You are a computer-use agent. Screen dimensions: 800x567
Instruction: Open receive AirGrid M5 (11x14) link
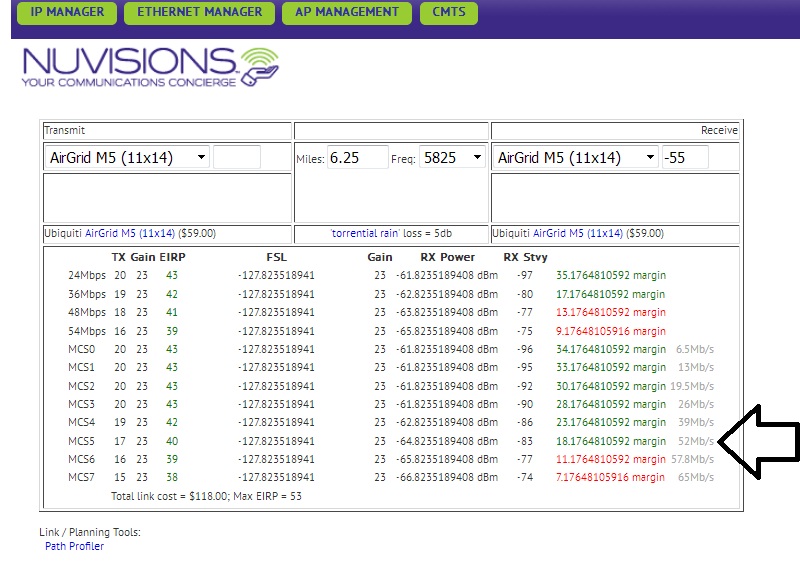[578, 234]
